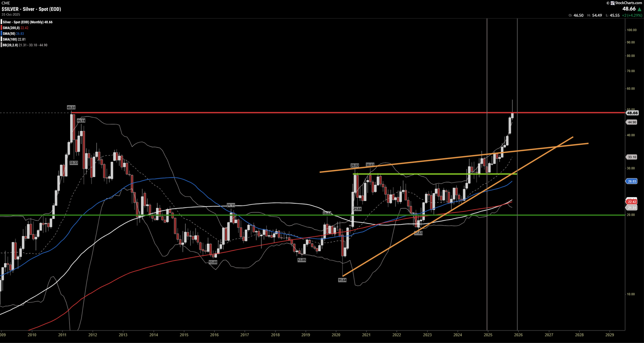Click the 2019 year label on time axis
644x343 pixels.
point(306,335)
